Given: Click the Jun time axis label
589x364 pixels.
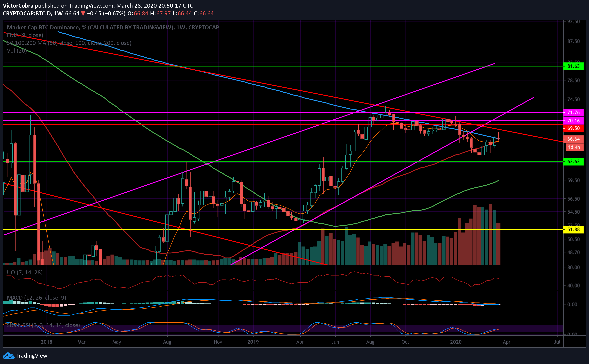Looking at the screenshot, I should [335, 342].
